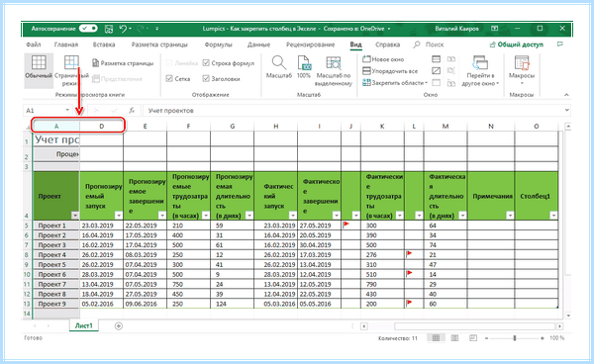The image size is (594, 364).
Task: Switch to the Главная tab
Action: tap(66, 45)
